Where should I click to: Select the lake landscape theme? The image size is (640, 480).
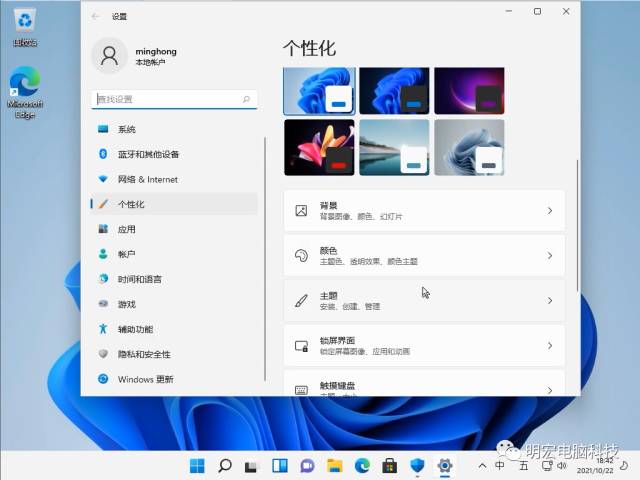[394, 147]
